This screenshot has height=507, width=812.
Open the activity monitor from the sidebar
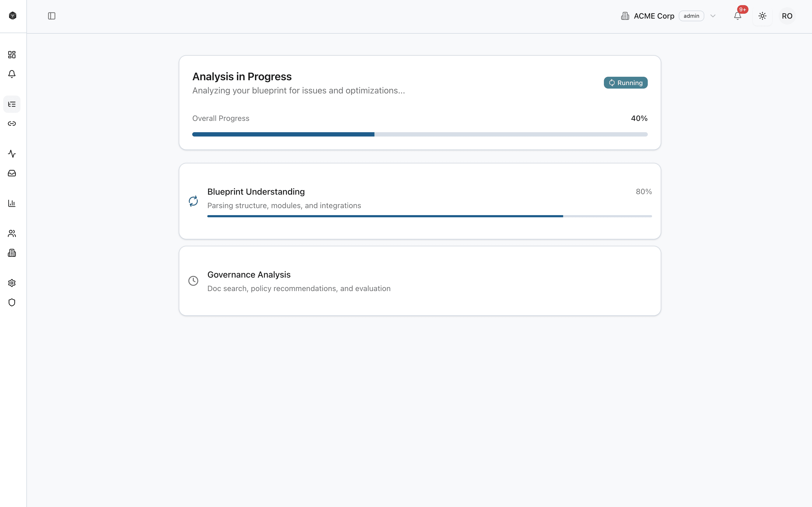click(x=12, y=153)
